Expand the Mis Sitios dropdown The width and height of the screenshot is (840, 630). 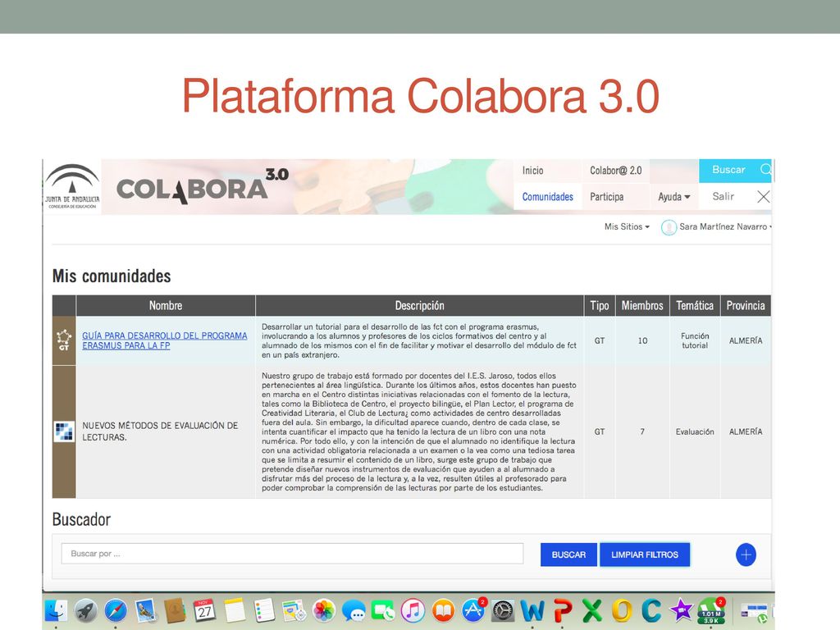(627, 226)
